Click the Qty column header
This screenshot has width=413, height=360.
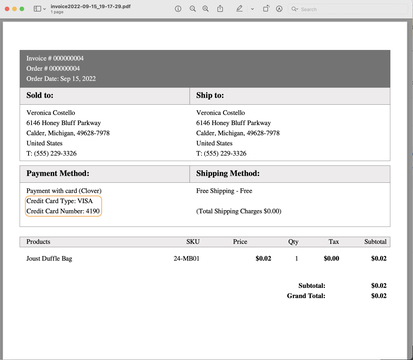293,242
